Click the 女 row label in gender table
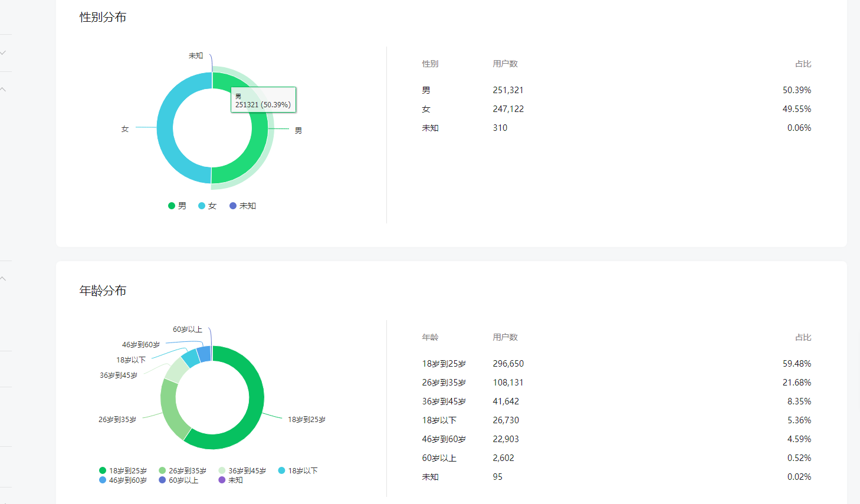Screen dimensions: 860x504 click(426, 109)
